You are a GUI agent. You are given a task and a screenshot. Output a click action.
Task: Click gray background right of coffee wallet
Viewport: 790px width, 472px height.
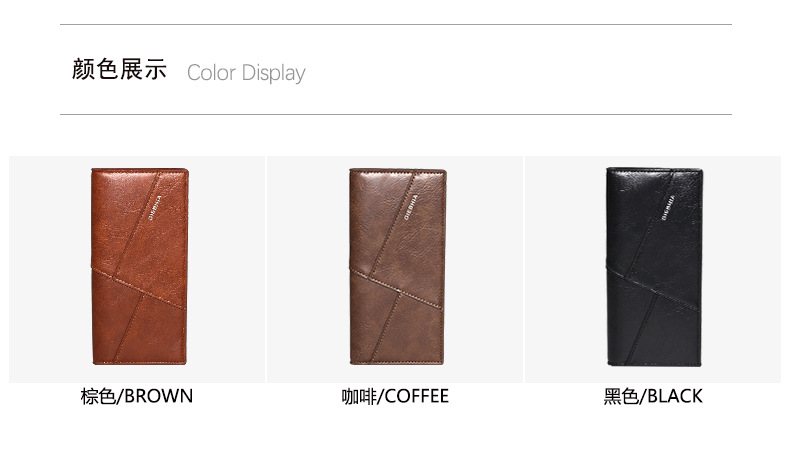pyautogui.click(x=484, y=269)
